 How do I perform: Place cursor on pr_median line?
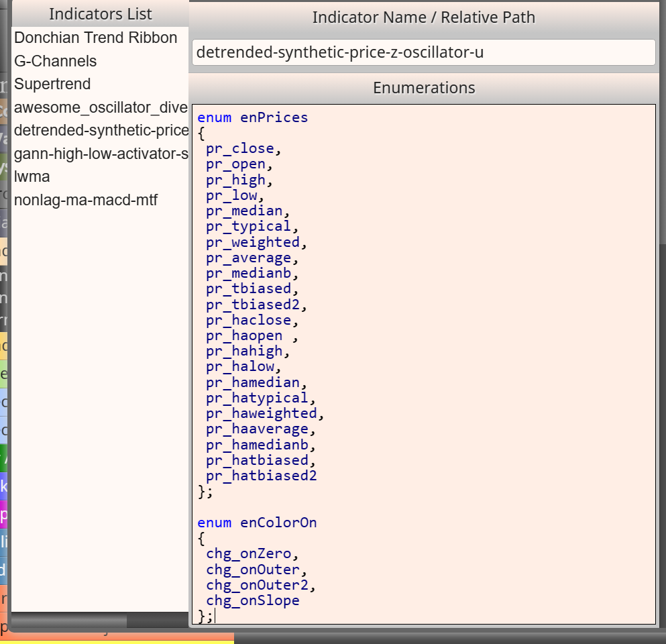tap(247, 211)
